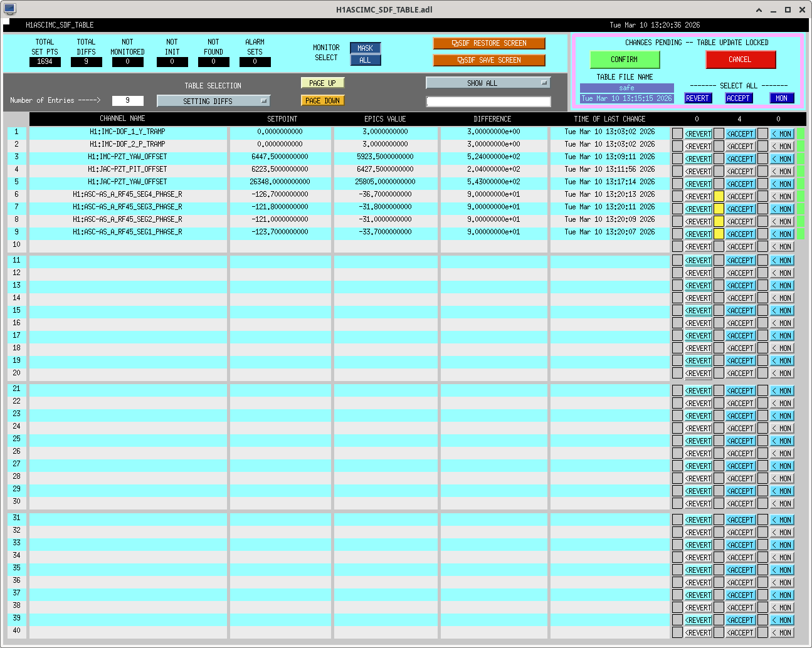Open SDF Restore Screen related display
The width and height of the screenshot is (812, 648).
[488, 43]
